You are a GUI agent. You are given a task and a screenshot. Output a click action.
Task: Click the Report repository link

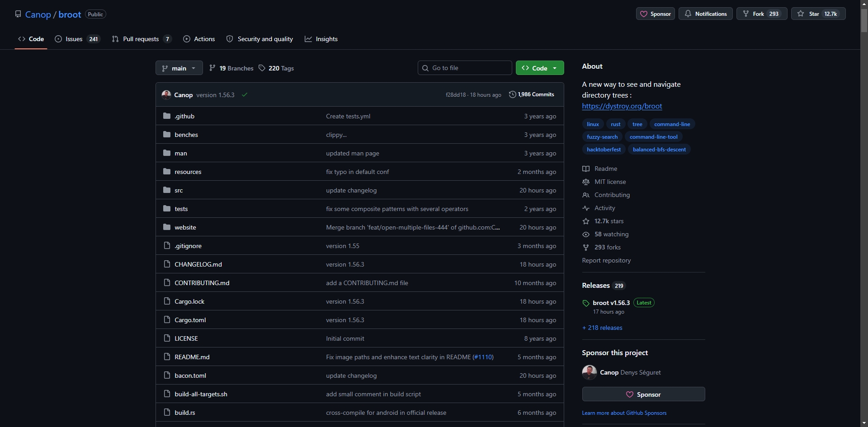(606, 260)
